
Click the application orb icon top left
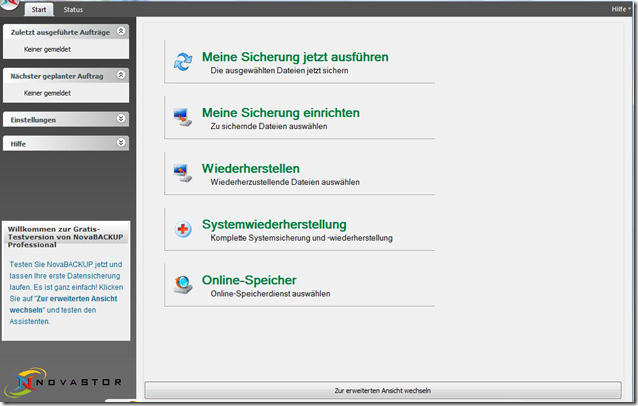(x=9, y=4)
